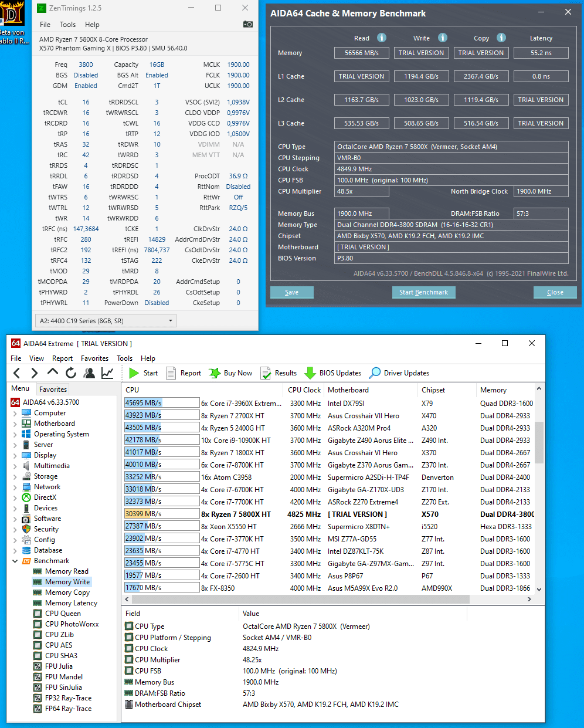Screen dimensions: 584x728
Task: Click AIDA64 refresh icon
Action: pyautogui.click(x=71, y=373)
